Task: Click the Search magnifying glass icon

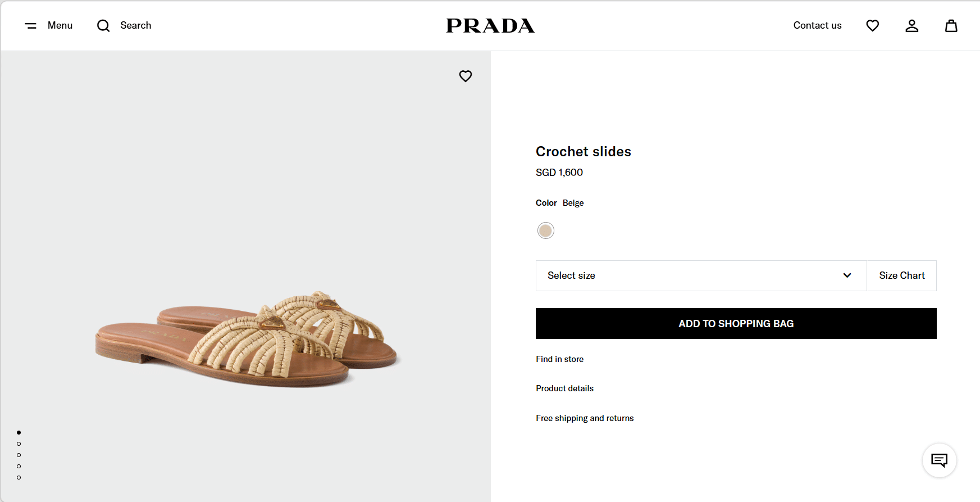Action: pos(103,26)
